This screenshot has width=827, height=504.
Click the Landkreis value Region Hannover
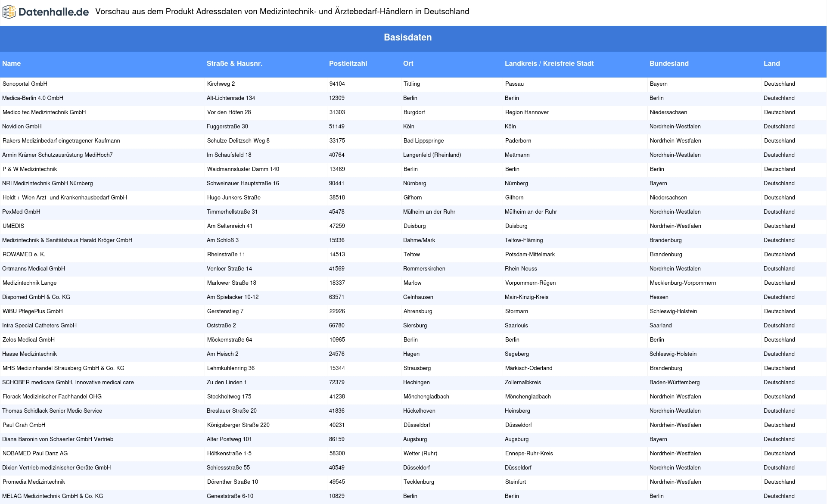pyautogui.click(x=527, y=112)
